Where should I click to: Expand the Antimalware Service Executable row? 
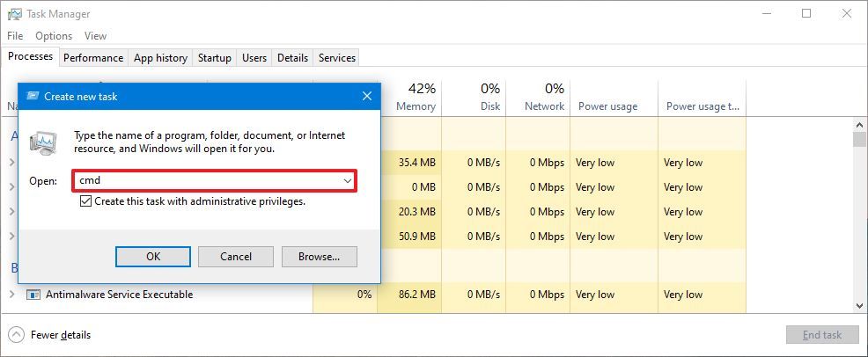11,295
